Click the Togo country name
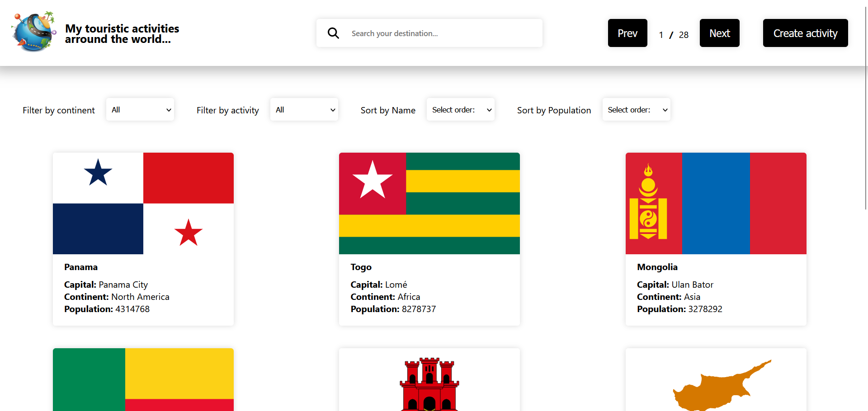Screen dimensions: 868x411 pos(361,267)
